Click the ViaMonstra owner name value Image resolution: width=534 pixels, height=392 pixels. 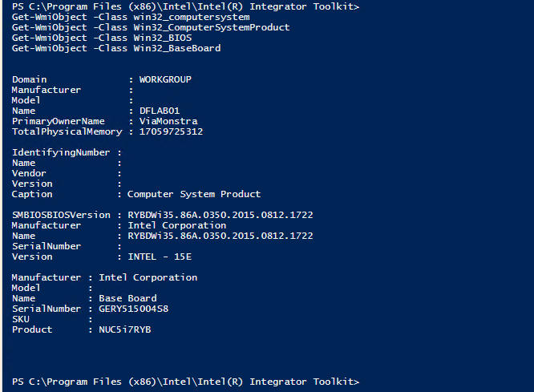click(x=168, y=121)
